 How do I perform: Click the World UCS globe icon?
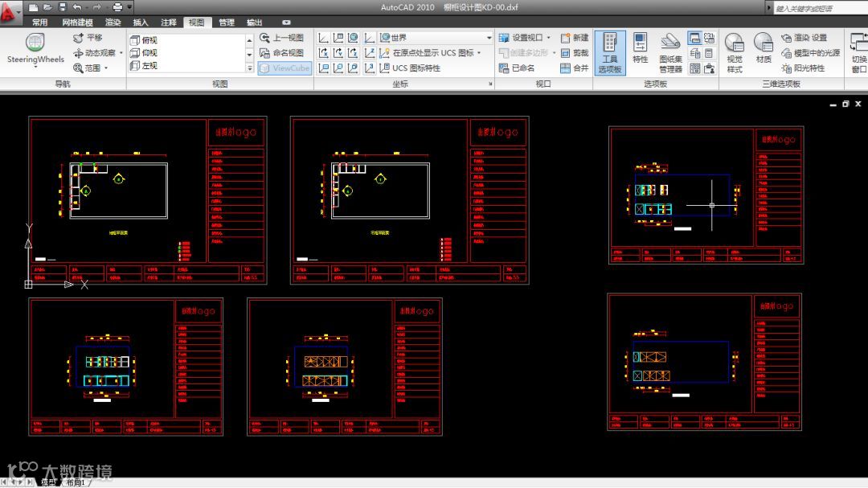tap(353, 38)
